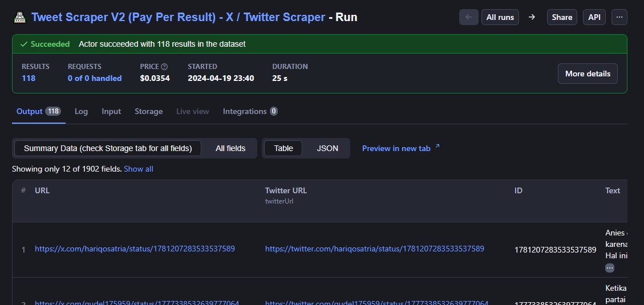Open the Live view tab

click(193, 112)
